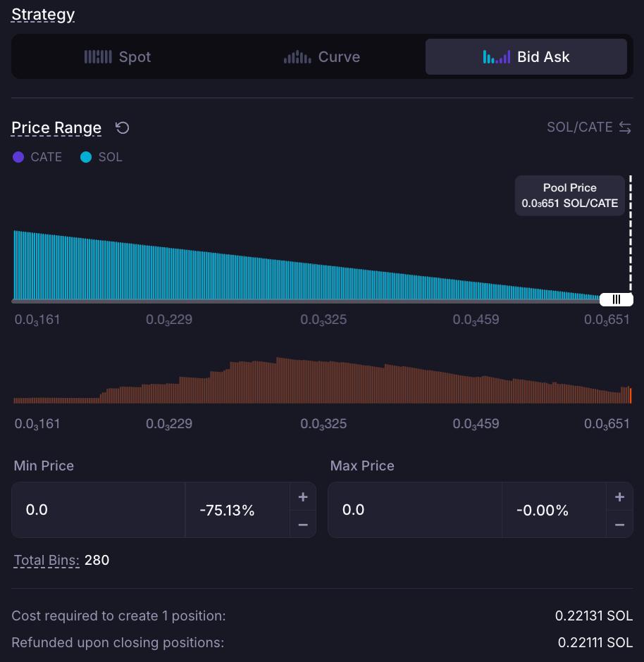
Task: Click the Total Bins underlined label
Action: point(47,561)
